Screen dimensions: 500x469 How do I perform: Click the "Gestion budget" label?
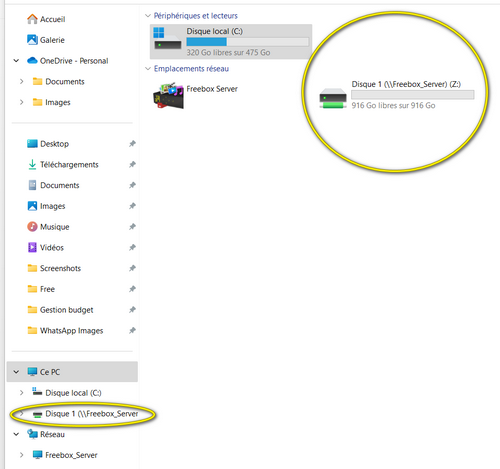pos(67,310)
